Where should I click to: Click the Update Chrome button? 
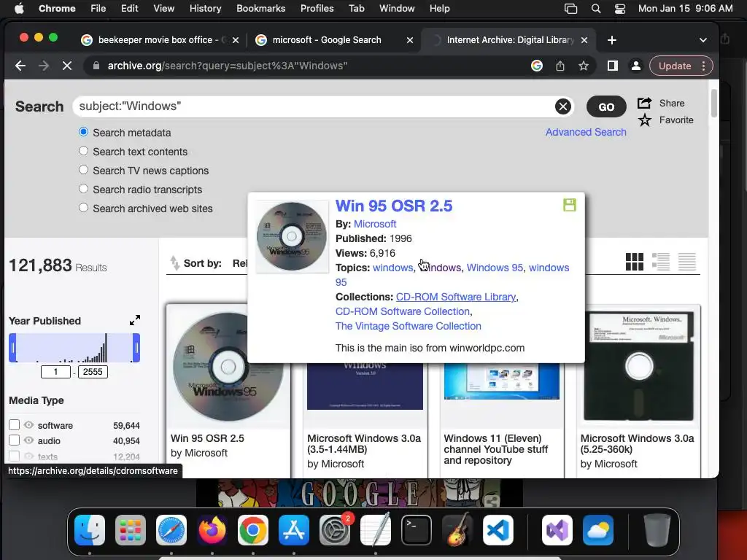675,66
